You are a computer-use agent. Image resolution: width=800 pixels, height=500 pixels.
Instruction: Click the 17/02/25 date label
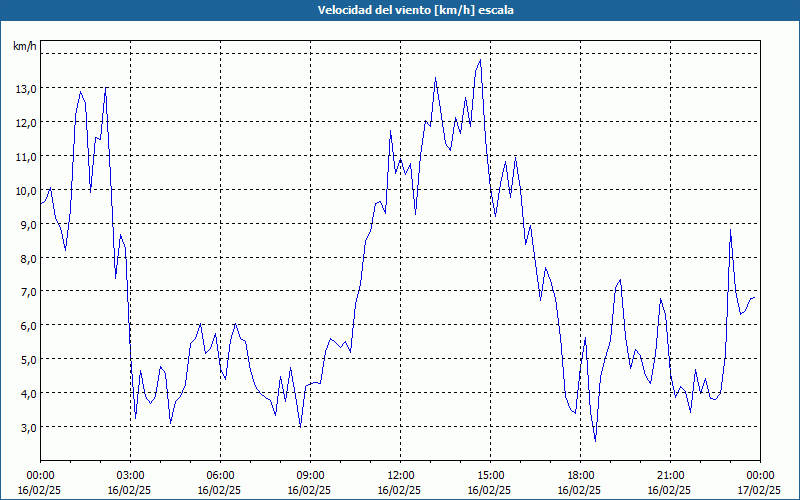[x=759, y=490]
